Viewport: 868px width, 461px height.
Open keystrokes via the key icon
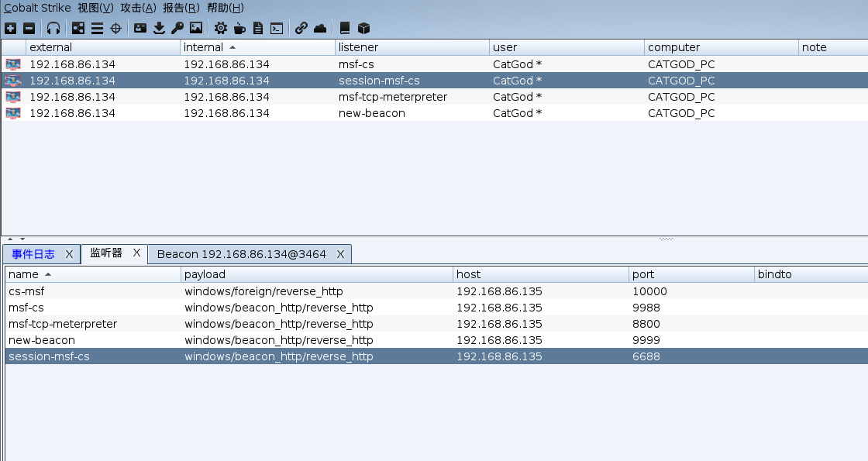177,28
